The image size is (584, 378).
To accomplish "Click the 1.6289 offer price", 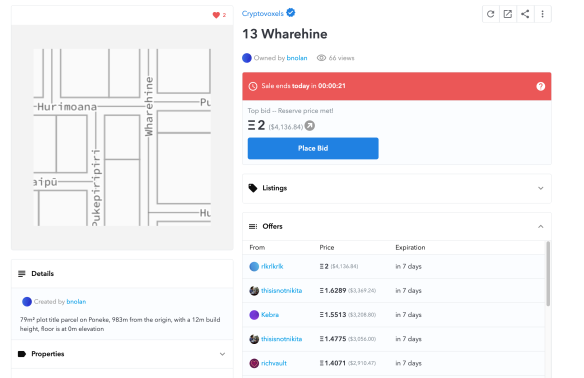I will [333, 291].
